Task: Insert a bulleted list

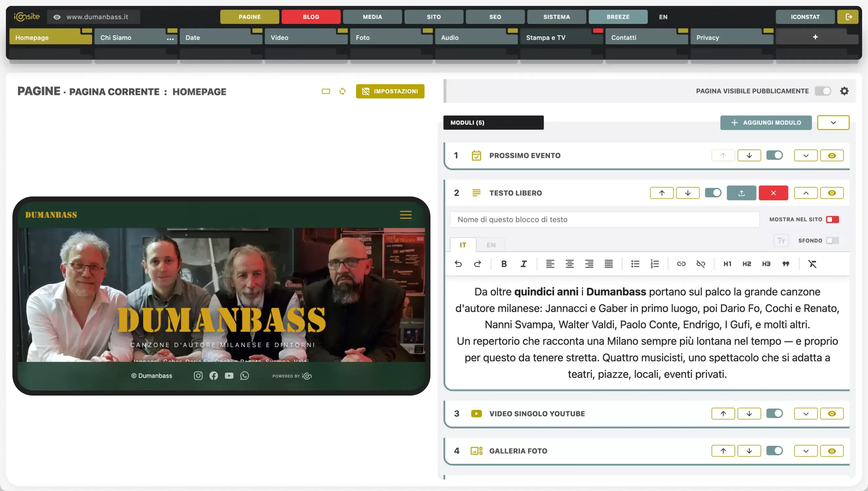Action: (635, 264)
